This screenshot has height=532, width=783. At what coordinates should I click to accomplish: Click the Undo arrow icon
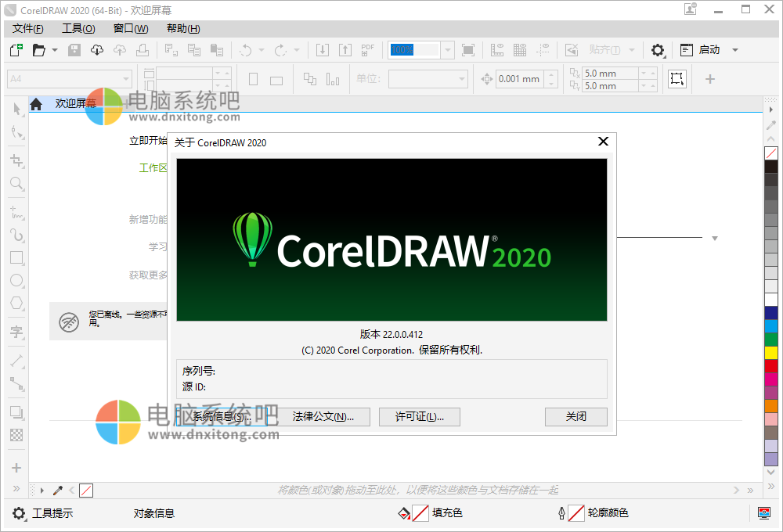point(246,50)
